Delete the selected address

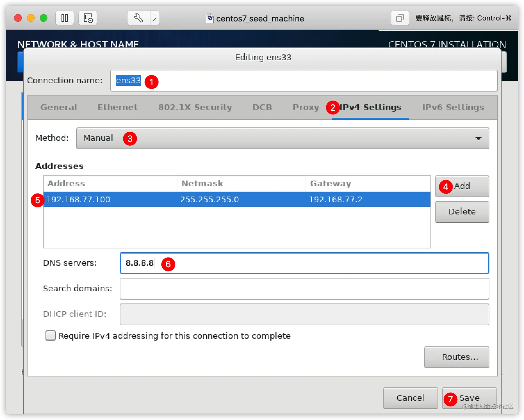(x=462, y=212)
